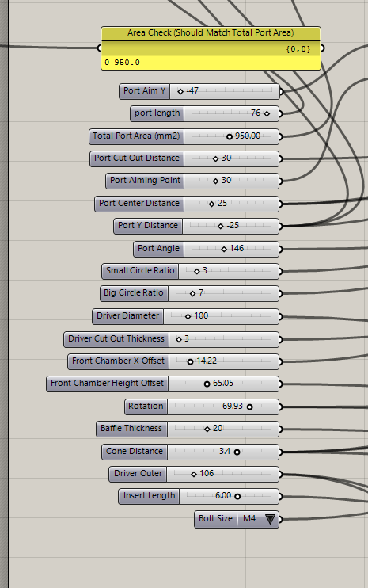Image resolution: width=368 pixels, height=588 pixels.
Task: Select the Port Aim Y slider name label
Action: click(x=145, y=91)
